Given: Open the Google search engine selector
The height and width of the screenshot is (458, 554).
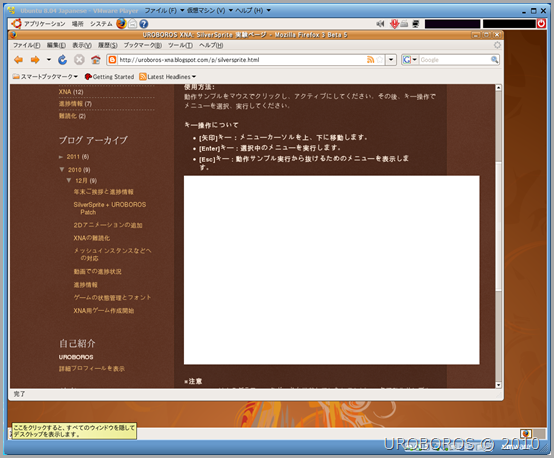Looking at the screenshot, I should tap(410, 60).
